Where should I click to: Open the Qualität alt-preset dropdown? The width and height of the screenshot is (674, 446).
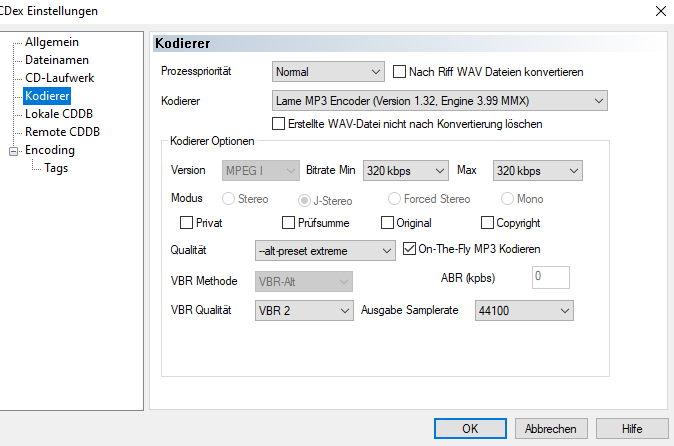point(326,250)
